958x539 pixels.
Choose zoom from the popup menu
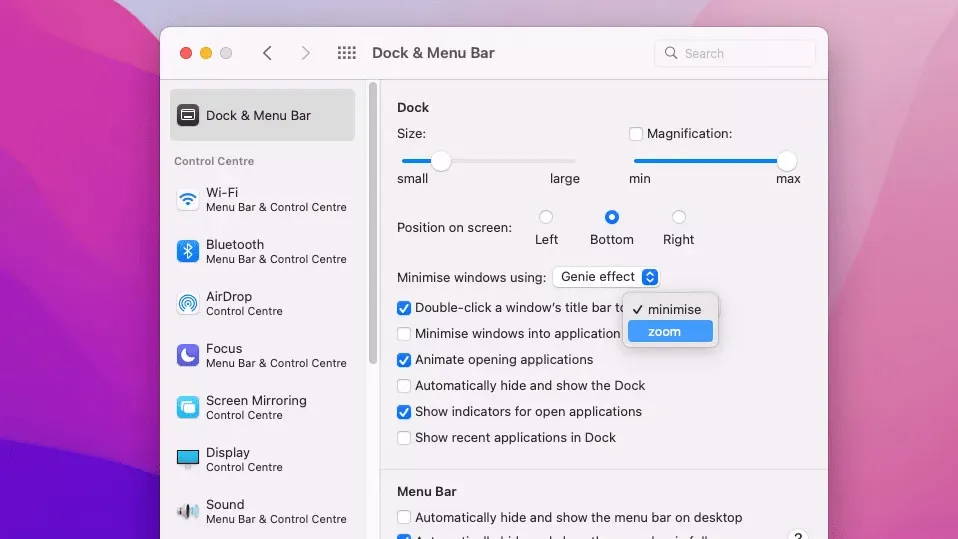pyautogui.click(x=670, y=332)
